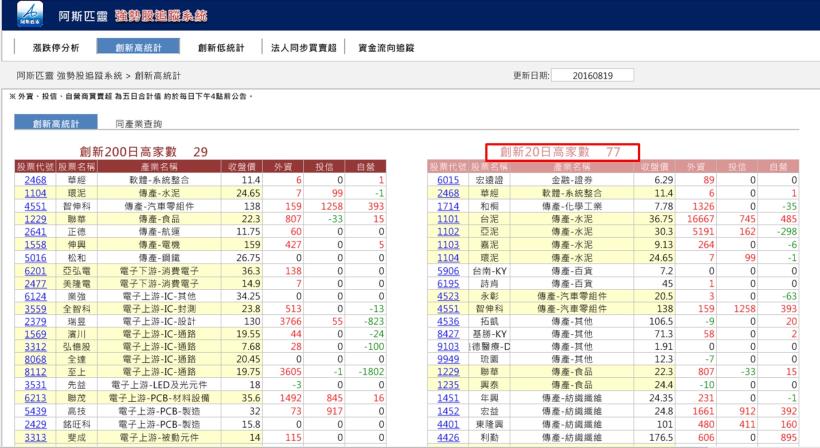Click the breadcrumb 阿斯匹靈 強勢股追蹤系統
Image resolution: width=820 pixels, height=448 pixels.
click(x=69, y=76)
